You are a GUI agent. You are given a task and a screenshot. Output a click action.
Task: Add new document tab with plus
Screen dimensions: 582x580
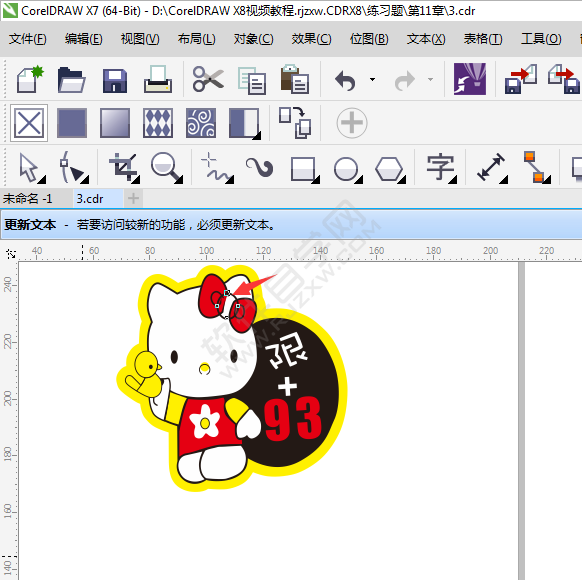[133, 199]
